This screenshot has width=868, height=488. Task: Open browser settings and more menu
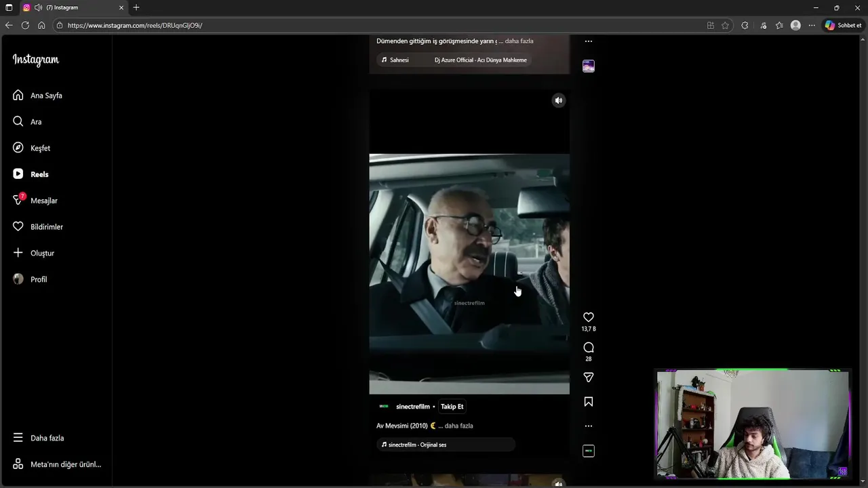[812, 25]
